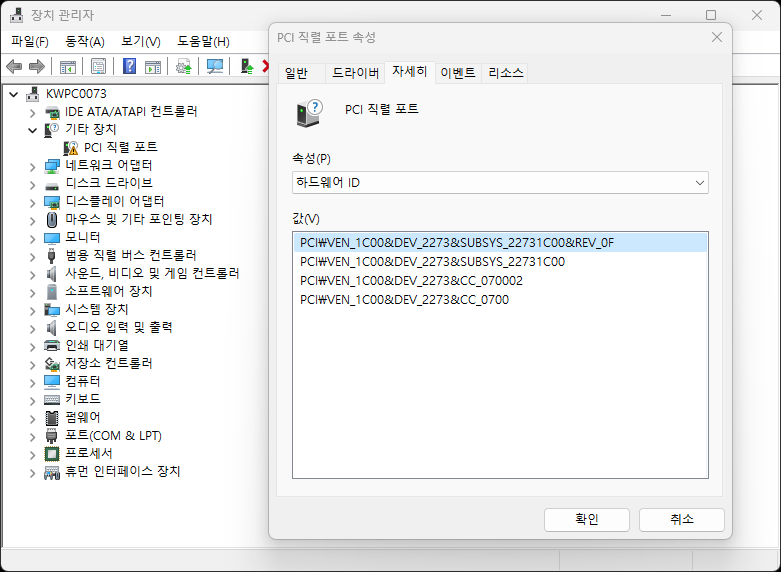Expand the 디스플레이 어댑터 node
The width and height of the screenshot is (781, 572).
coord(32,202)
